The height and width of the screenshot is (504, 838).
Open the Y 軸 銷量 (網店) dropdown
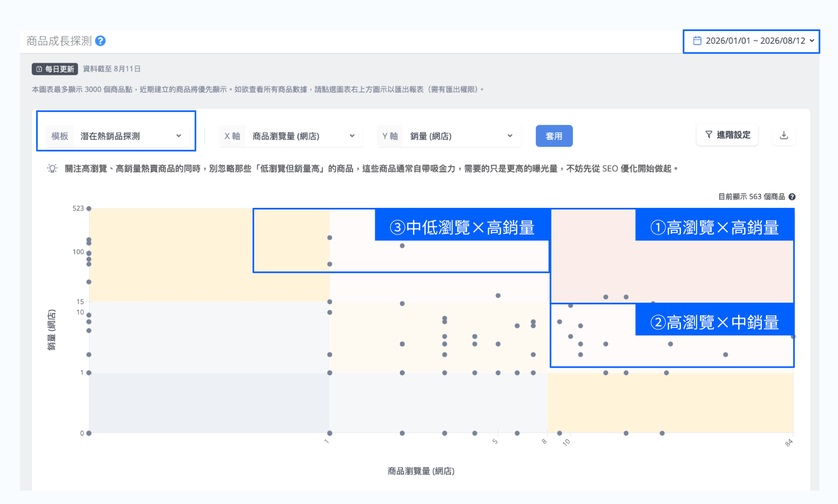449,136
